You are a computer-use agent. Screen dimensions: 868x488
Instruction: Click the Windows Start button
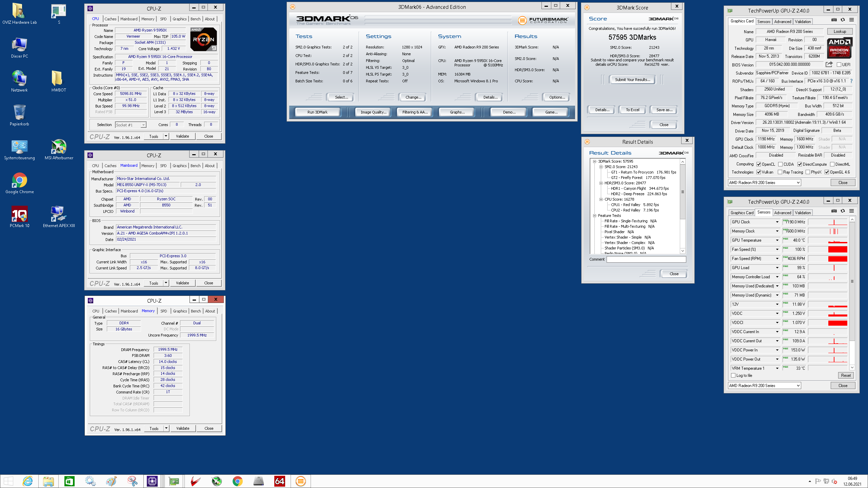pyautogui.click(x=8, y=481)
